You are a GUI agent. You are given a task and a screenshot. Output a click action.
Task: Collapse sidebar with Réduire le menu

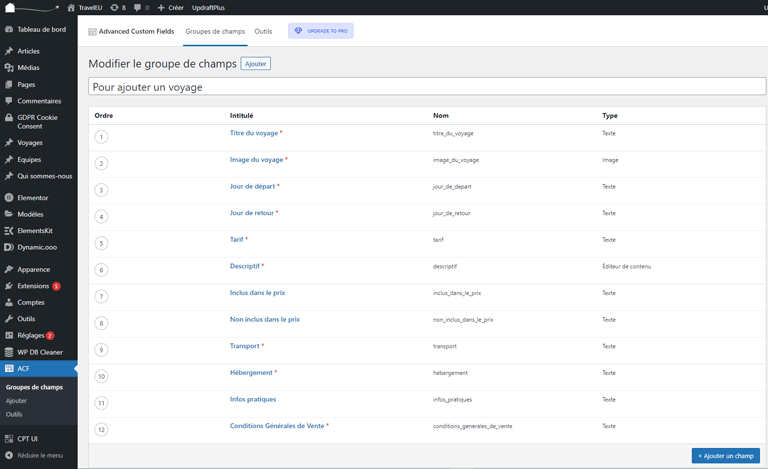click(x=39, y=455)
